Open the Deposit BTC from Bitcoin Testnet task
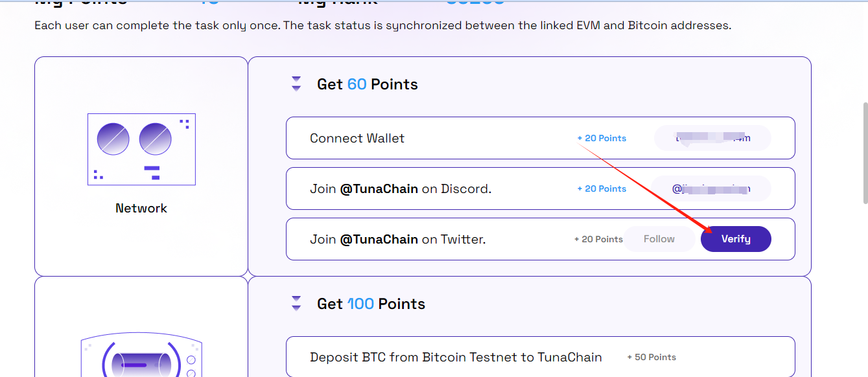 tap(540, 357)
